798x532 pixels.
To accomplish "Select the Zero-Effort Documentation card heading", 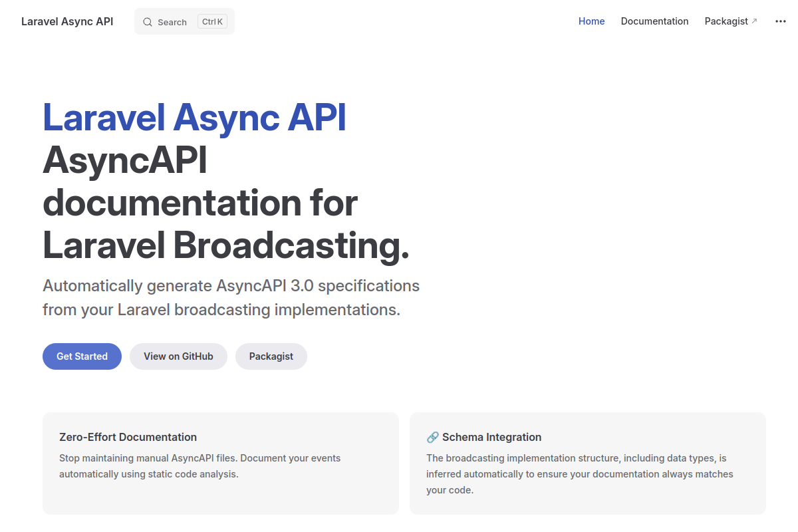I will [128, 437].
